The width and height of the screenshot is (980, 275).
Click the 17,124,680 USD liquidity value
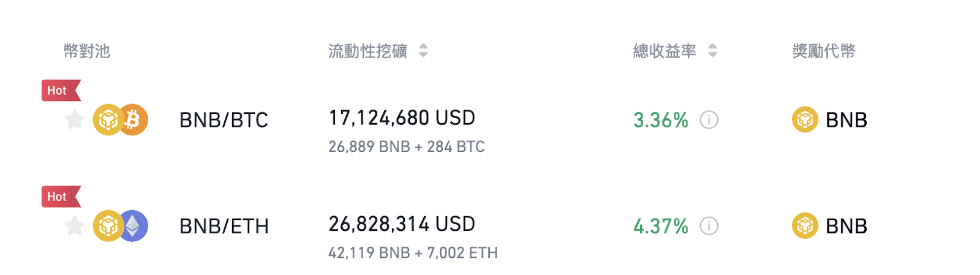coord(402,118)
